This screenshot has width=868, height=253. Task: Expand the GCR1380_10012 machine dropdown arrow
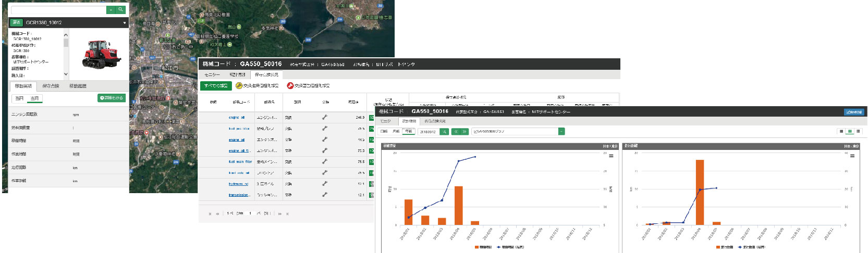pos(124,23)
